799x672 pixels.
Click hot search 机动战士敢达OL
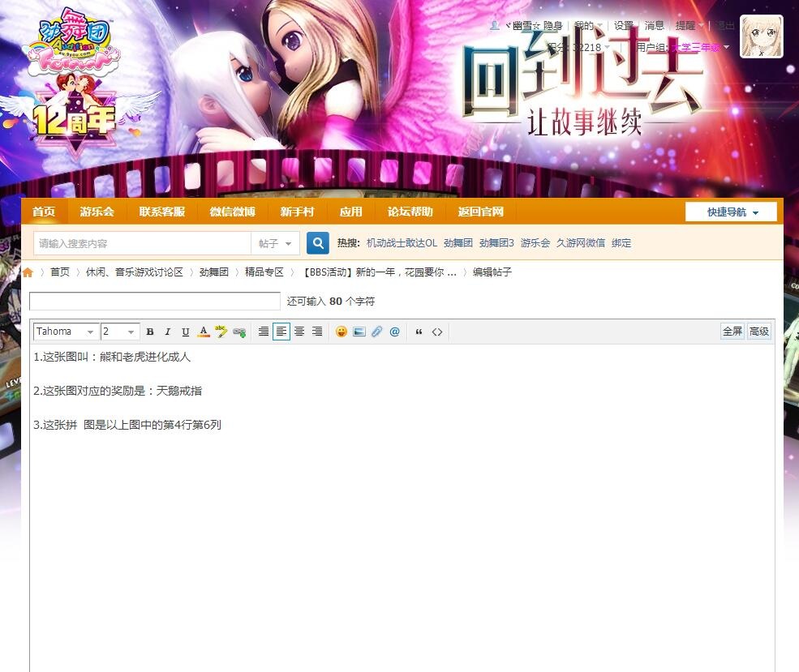click(402, 243)
